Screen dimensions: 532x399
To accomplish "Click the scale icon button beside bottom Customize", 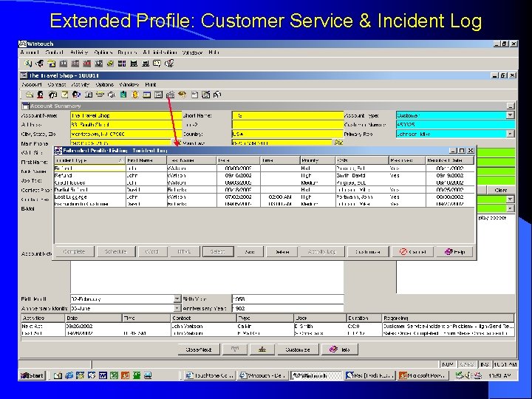I will point(262,349).
